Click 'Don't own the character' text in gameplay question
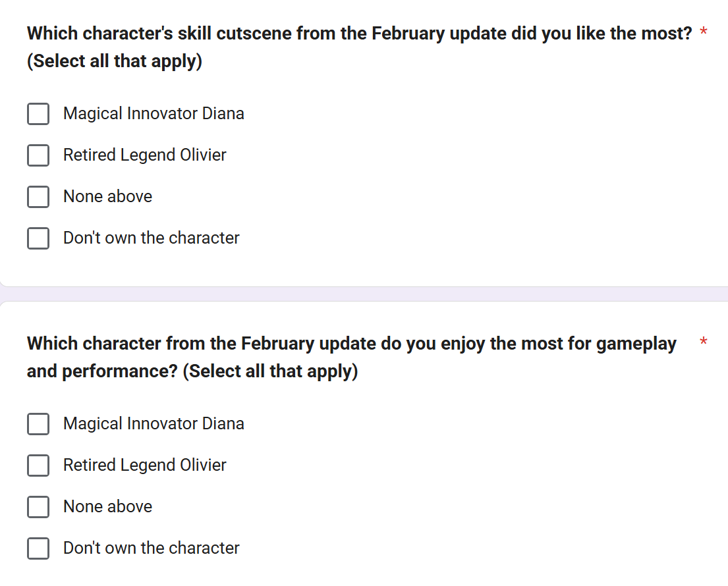This screenshot has height=586, width=728. 151,548
